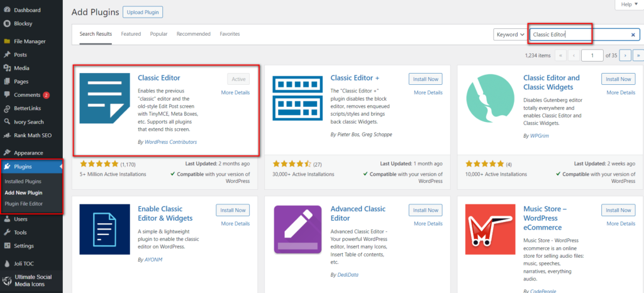Open Plugin File Editor submenu item
644x293 pixels.
23,204
